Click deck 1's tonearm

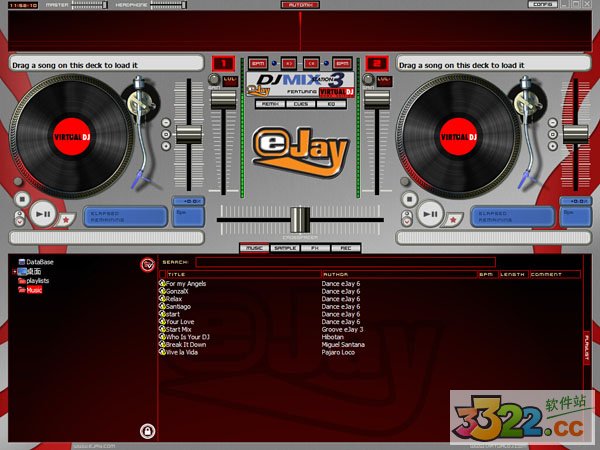click(x=143, y=130)
